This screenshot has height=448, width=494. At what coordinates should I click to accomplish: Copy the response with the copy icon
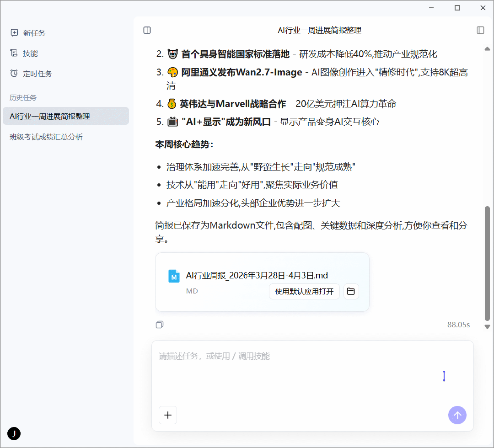[160, 325]
